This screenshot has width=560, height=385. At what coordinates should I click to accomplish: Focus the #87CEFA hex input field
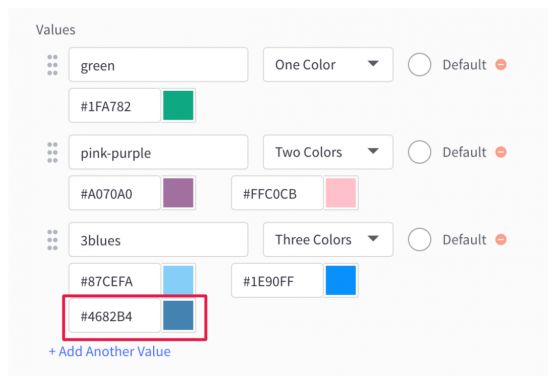pos(115,280)
